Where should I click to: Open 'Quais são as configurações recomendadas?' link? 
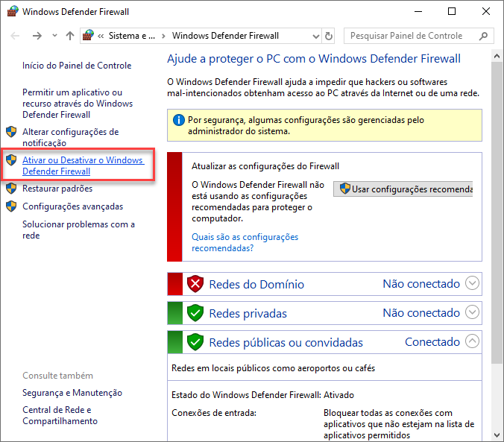pos(245,242)
